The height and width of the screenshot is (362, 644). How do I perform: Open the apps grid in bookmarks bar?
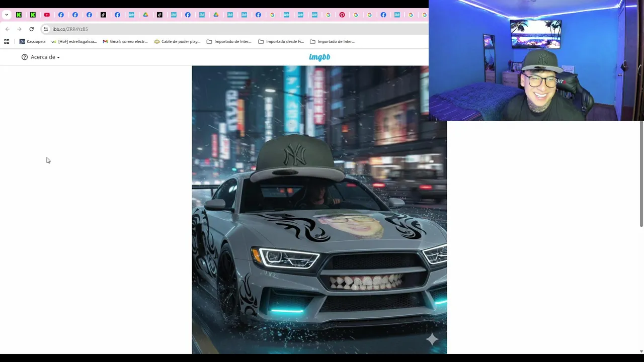point(7,42)
